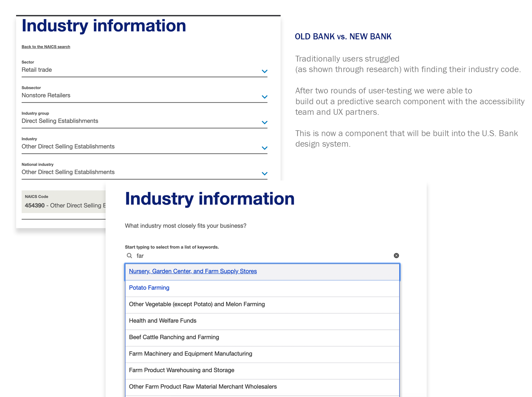The width and height of the screenshot is (532, 397).
Task: Click the keyword search input containing 'far'
Action: pos(260,256)
